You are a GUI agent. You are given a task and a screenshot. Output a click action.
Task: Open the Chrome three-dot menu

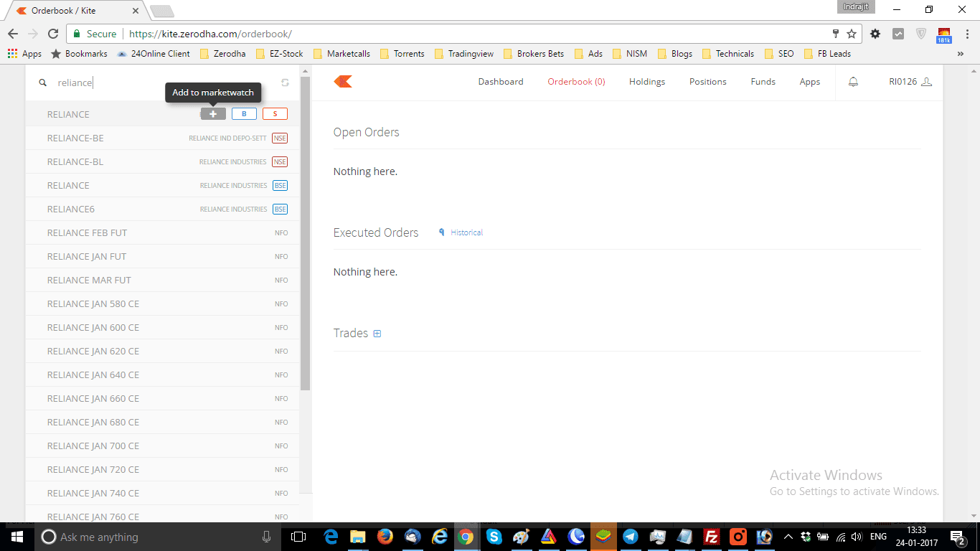[966, 34]
